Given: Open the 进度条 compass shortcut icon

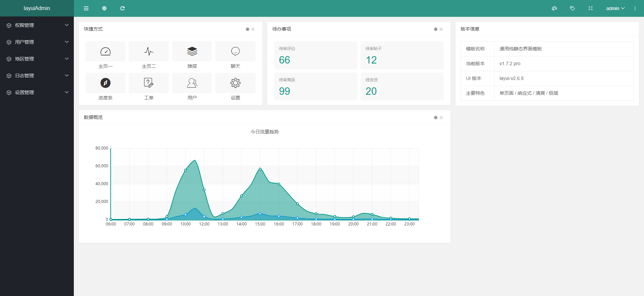Looking at the screenshot, I should [x=105, y=83].
